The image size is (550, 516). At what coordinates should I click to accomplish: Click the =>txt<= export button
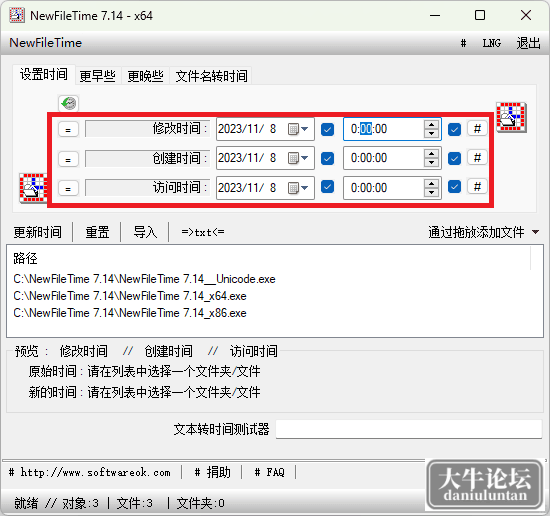point(203,232)
